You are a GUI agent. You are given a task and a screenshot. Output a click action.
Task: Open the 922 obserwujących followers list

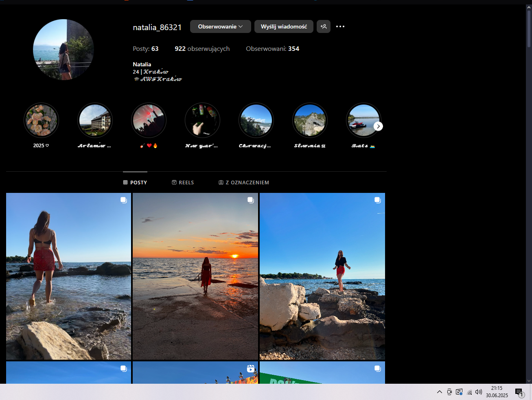202,49
